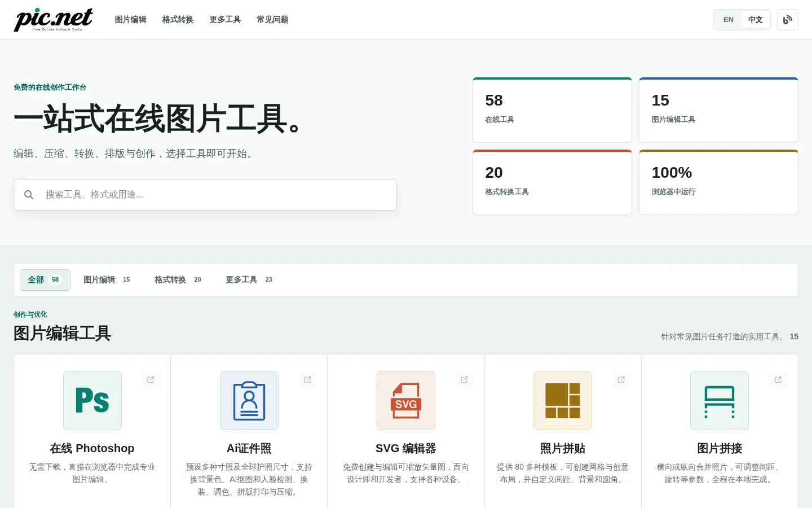Viewport: 812px width, 508px height.
Task: Open the 在线 Photoshop title link
Action: tap(92, 448)
